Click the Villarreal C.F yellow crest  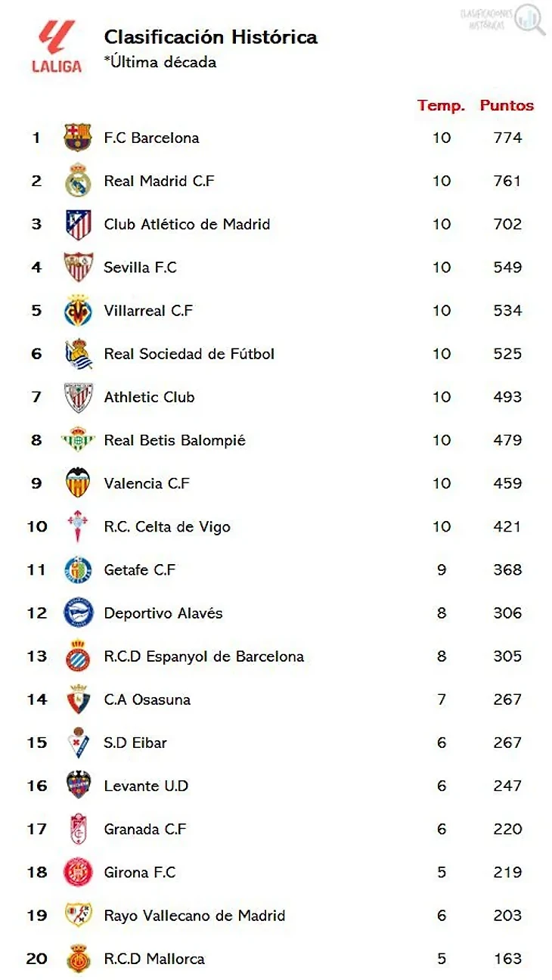click(78, 311)
